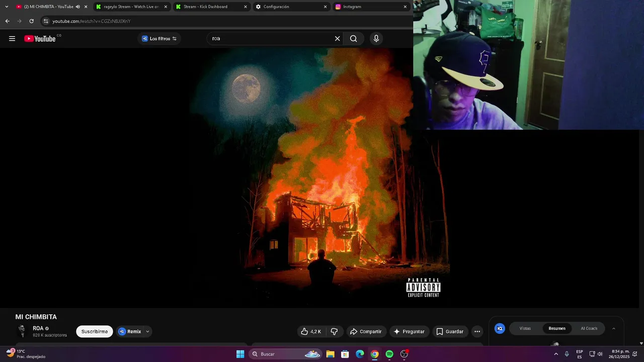The height and width of the screenshot is (362, 644).
Task: Click the Preguntar button
Action: pos(409,331)
